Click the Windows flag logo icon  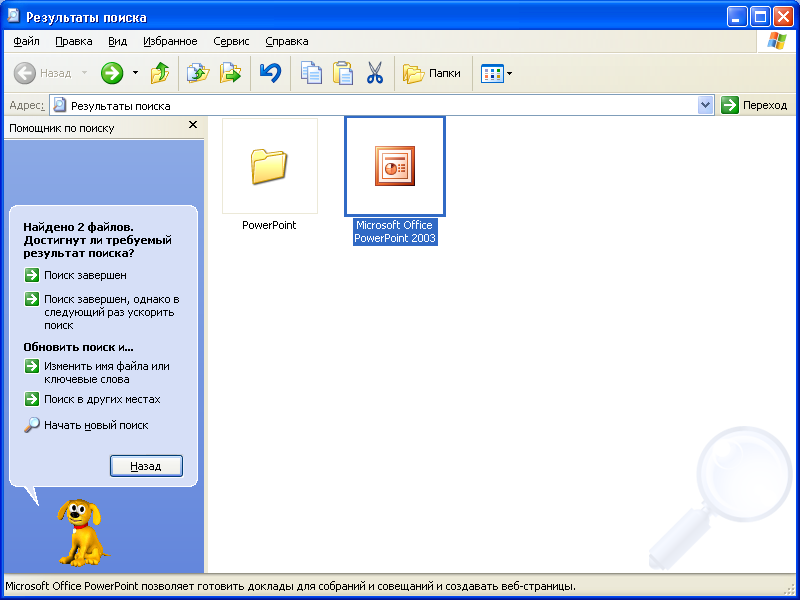[x=777, y=41]
